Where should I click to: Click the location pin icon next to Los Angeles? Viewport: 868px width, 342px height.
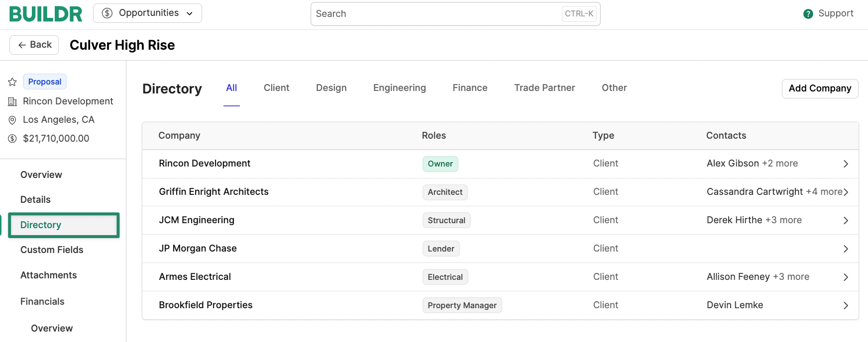[x=12, y=120]
